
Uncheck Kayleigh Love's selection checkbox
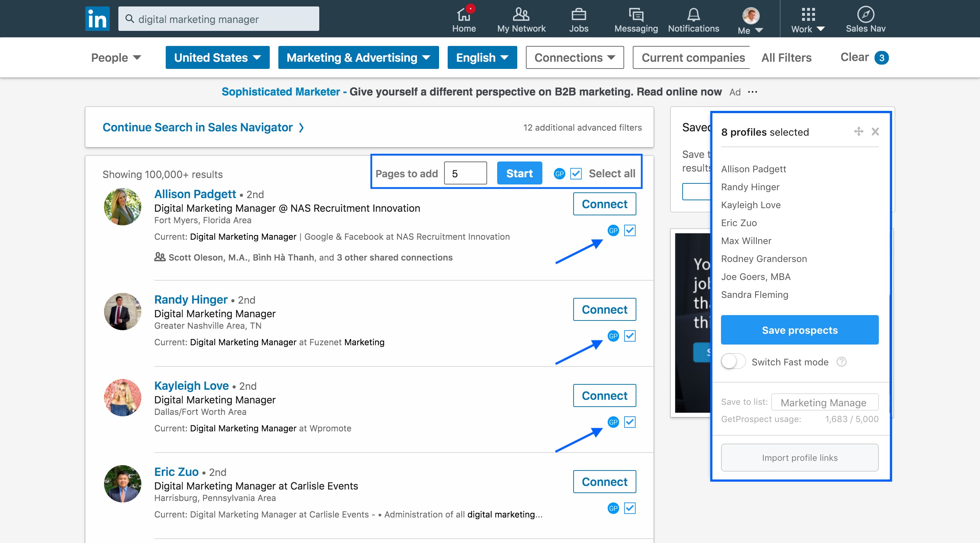click(x=630, y=422)
